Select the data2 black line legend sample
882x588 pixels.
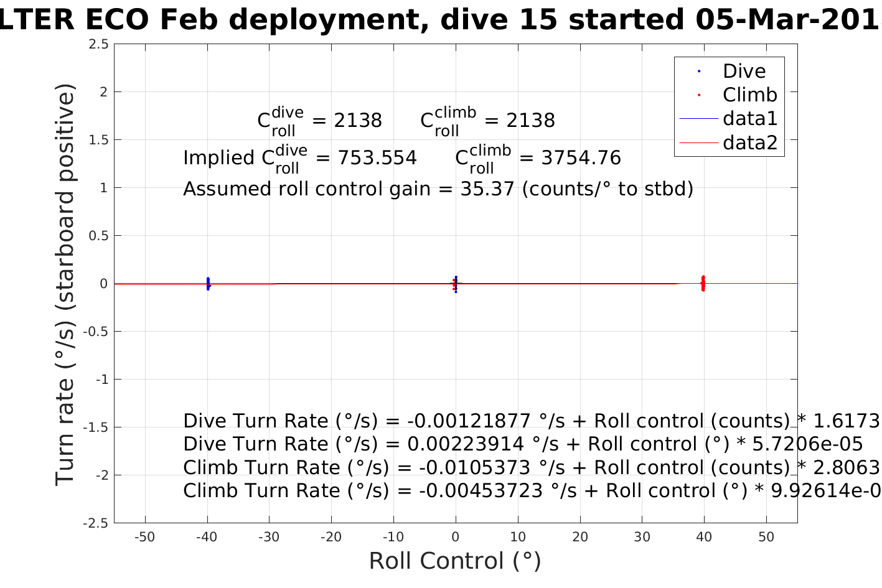[x=698, y=143]
